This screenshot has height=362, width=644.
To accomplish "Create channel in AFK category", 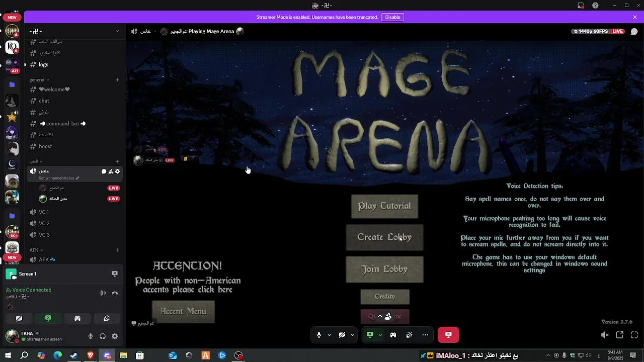I will click(x=117, y=250).
